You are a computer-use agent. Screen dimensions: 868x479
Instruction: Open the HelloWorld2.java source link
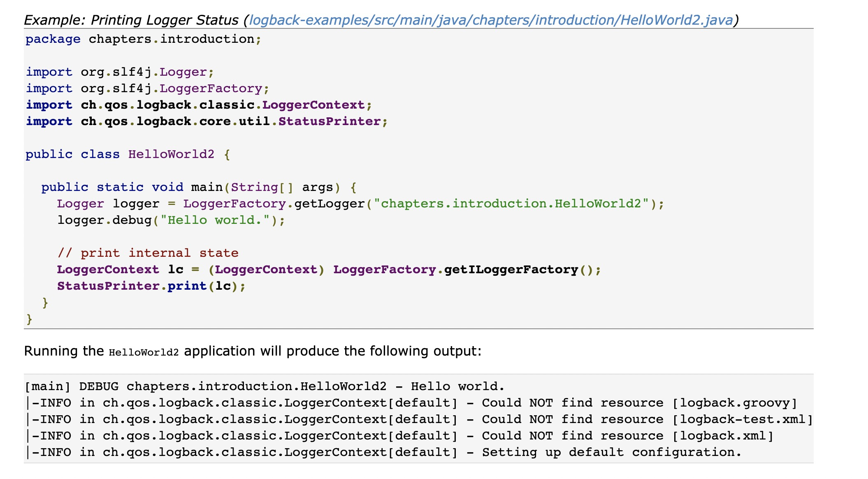[x=491, y=20]
